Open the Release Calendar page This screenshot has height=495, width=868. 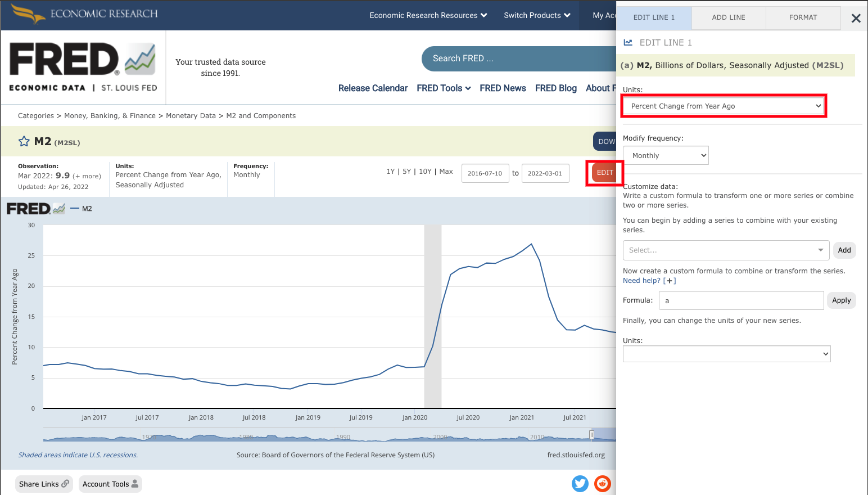tap(373, 88)
